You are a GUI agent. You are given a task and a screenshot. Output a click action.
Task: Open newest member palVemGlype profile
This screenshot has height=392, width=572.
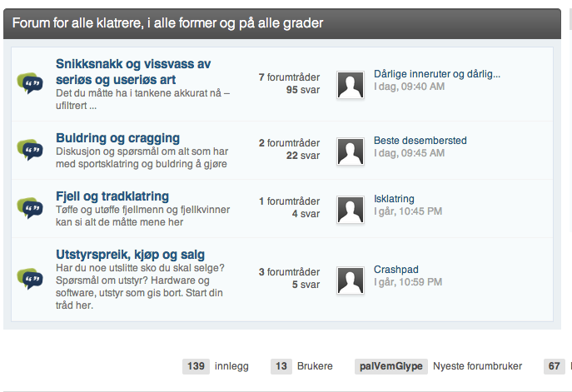390,366
